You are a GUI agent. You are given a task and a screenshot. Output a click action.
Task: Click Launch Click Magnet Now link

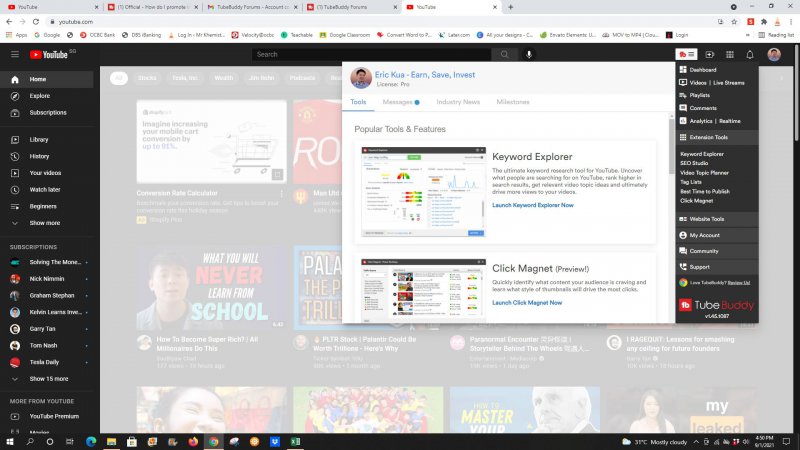(x=526, y=302)
